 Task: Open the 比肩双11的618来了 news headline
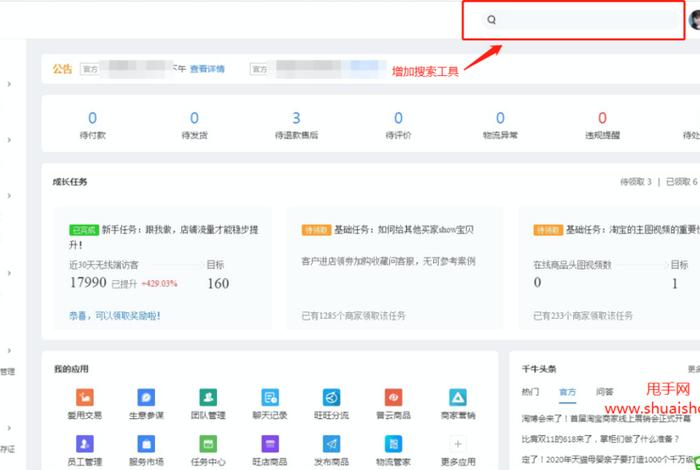pyautogui.click(x=600, y=439)
